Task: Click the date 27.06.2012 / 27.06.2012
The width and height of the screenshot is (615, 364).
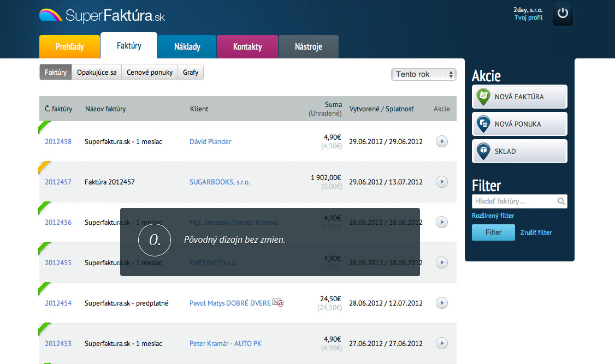Action: (x=386, y=344)
